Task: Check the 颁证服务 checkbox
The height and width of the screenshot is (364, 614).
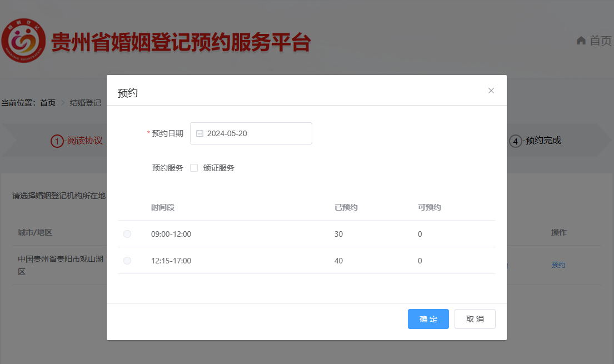Action: coord(194,168)
